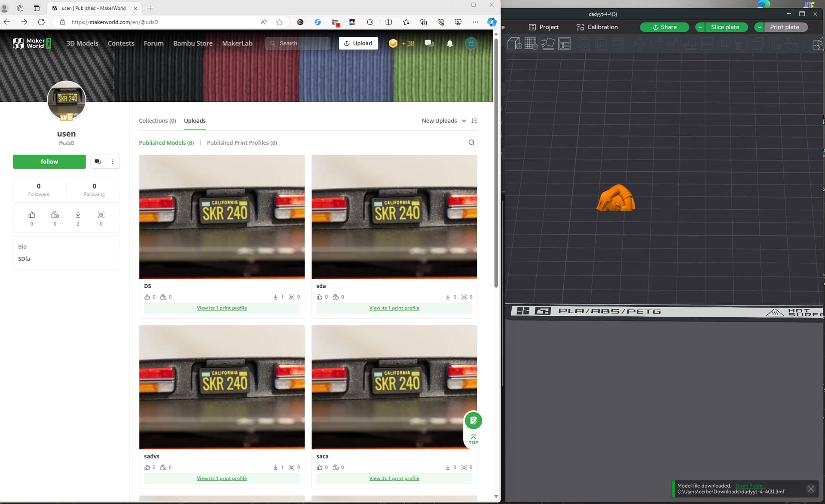
Task: Expand the Print plate dropdown arrow
Action: point(759,27)
